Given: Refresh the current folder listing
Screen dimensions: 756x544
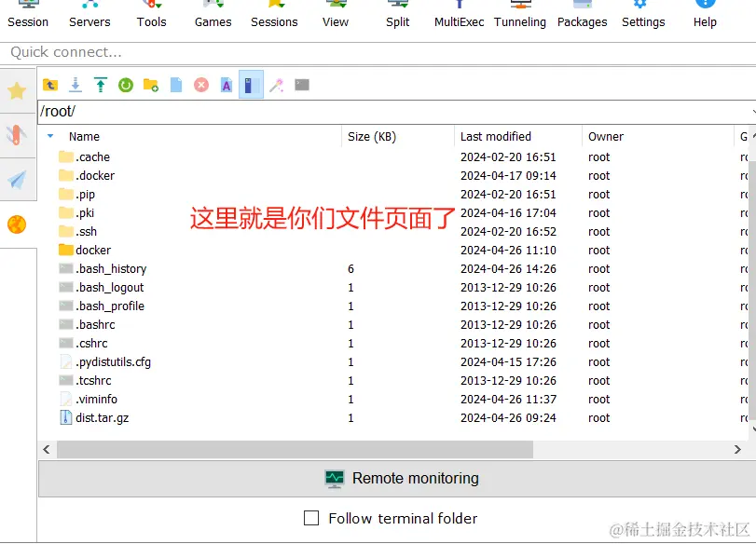Looking at the screenshot, I should tap(126, 84).
